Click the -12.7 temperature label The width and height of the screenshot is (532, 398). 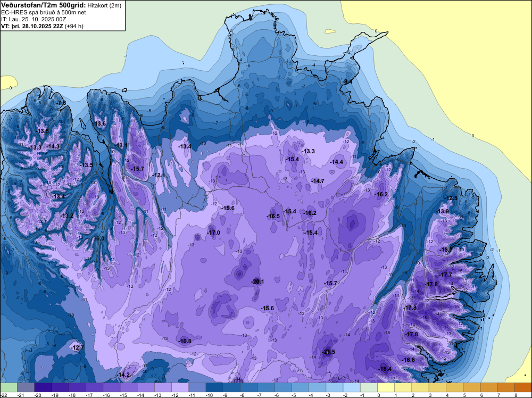(77, 347)
